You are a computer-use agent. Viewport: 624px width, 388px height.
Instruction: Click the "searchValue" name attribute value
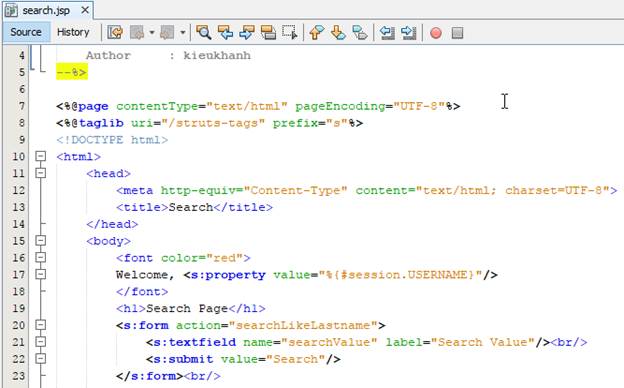click(x=329, y=342)
